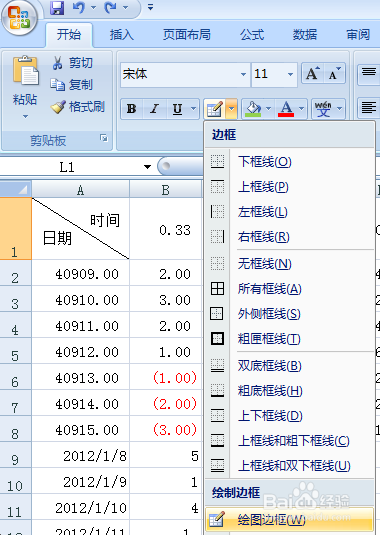Choose 右框线(R) right border

pos(289,236)
